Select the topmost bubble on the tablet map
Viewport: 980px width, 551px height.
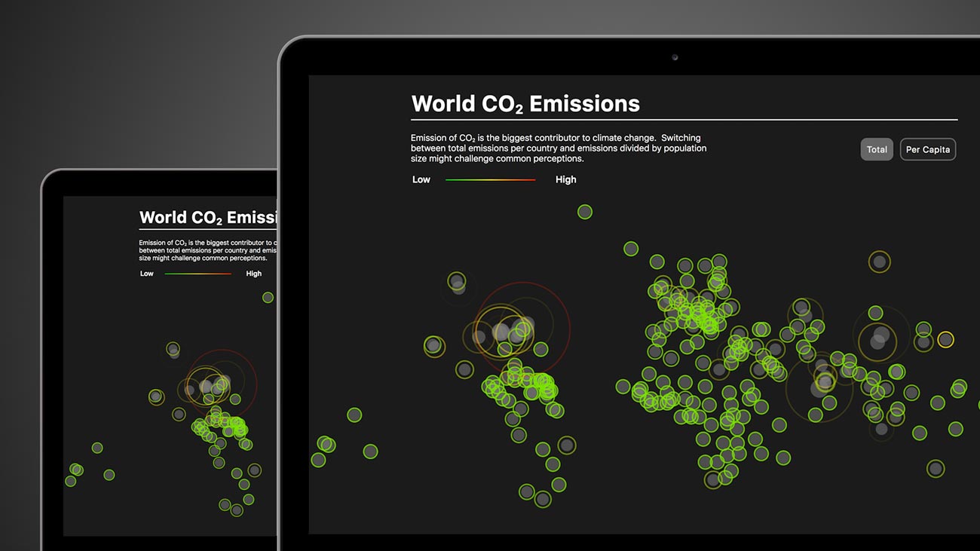[x=268, y=298]
